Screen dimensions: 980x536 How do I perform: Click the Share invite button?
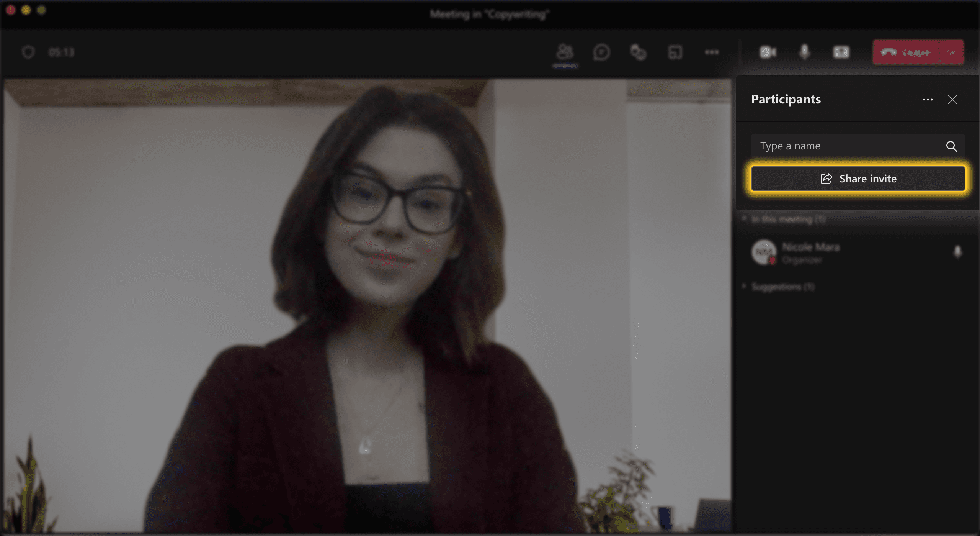(x=857, y=178)
